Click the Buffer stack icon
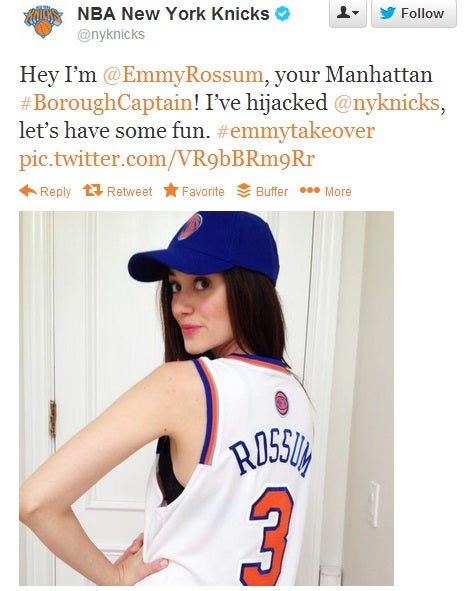Image resolution: width=465 pixels, height=591 pixels. tap(243, 191)
